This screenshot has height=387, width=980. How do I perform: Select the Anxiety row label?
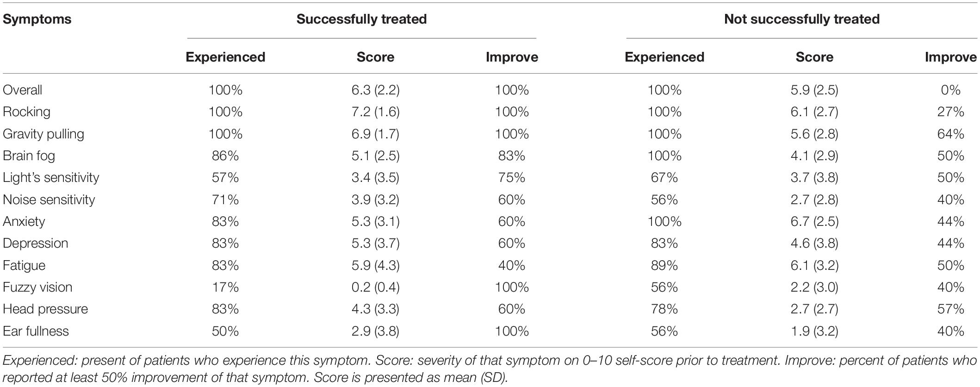coord(24,222)
